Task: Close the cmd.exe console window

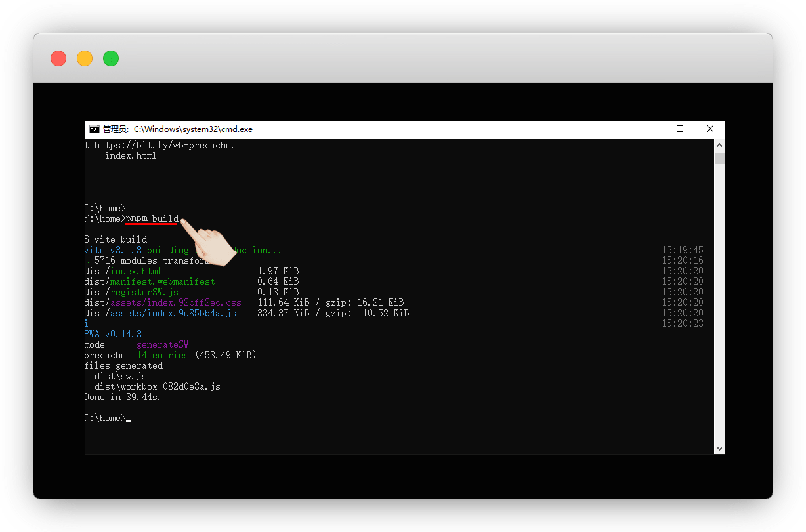Action: (710, 129)
